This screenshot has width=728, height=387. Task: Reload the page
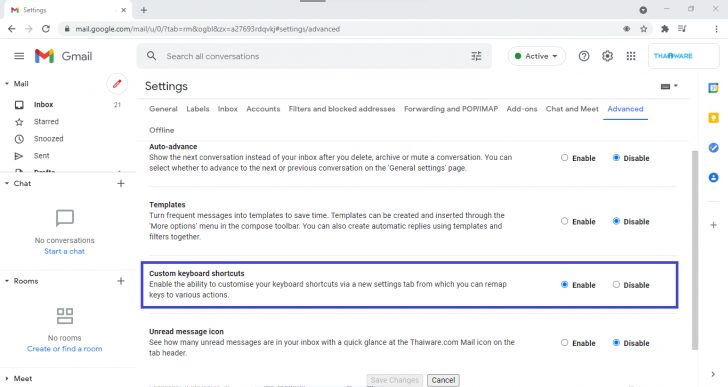46,29
